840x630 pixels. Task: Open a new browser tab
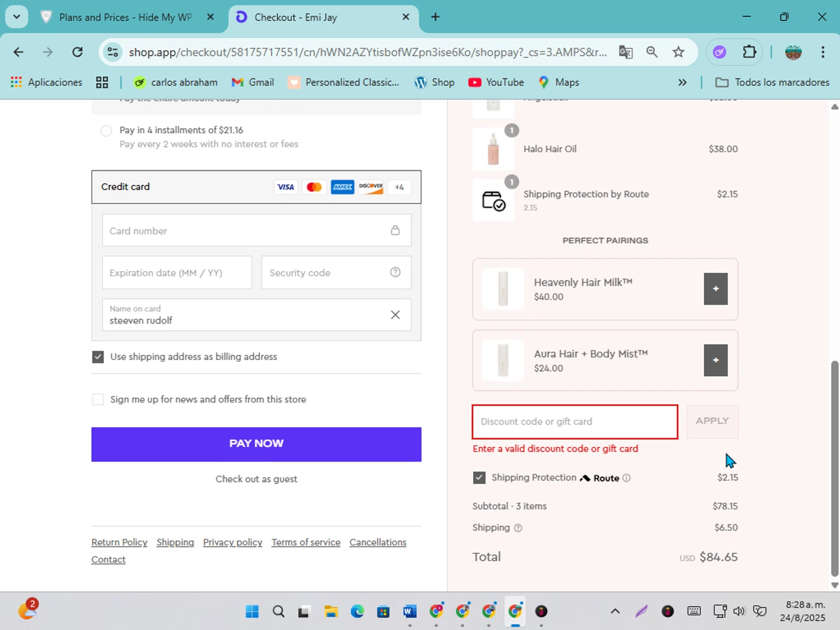pyautogui.click(x=435, y=17)
